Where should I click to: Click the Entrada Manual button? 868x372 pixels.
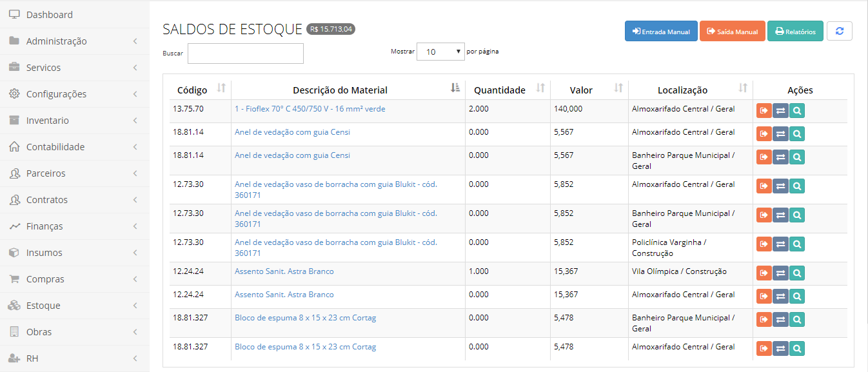[661, 31]
